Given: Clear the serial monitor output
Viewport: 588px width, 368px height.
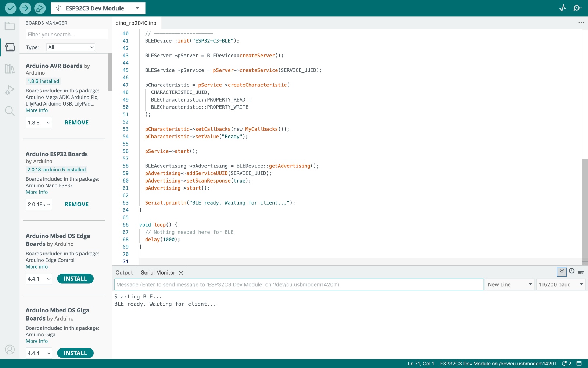Looking at the screenshot, I should click(x=581, y=272).
